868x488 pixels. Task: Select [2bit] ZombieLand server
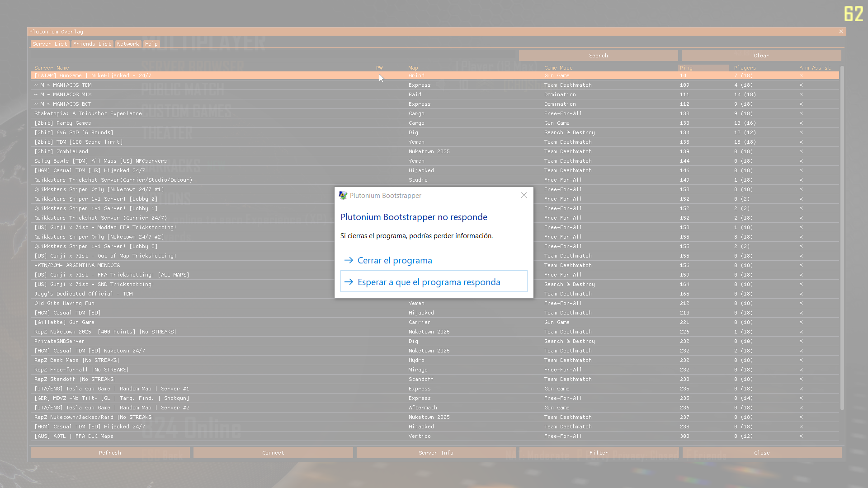(x=434, y=151)
